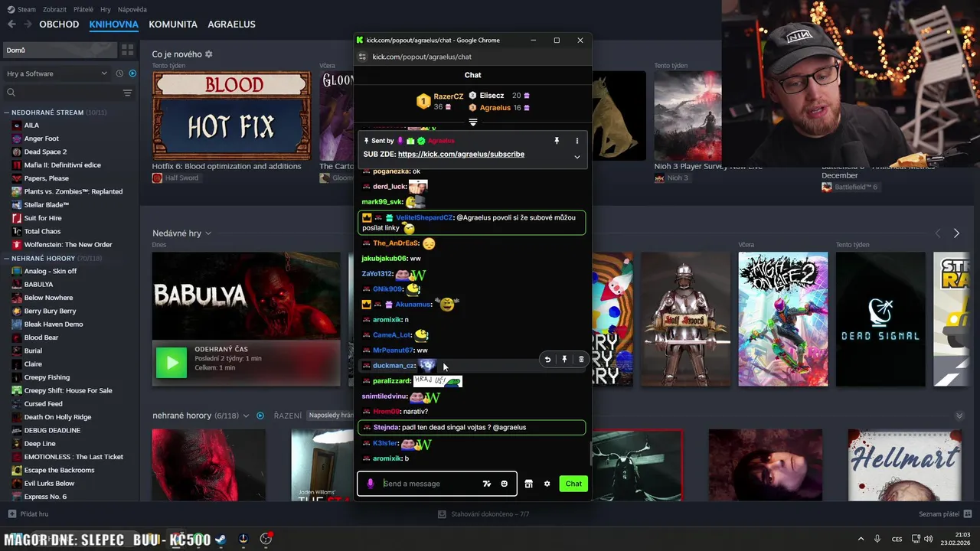This screenshot has height=551, width=980.
Task: Open the advanced filter options icon
Action: [128, 93]
